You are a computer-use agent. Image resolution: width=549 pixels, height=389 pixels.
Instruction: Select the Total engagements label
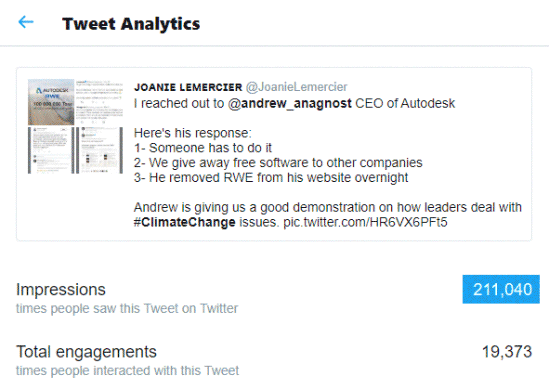(x=86, y=352)
